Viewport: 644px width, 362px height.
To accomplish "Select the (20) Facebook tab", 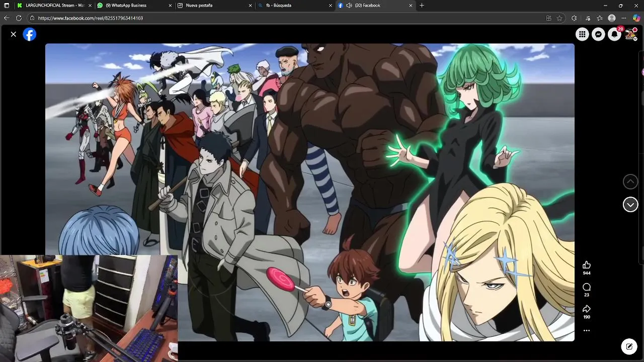I will coord(375,6).
